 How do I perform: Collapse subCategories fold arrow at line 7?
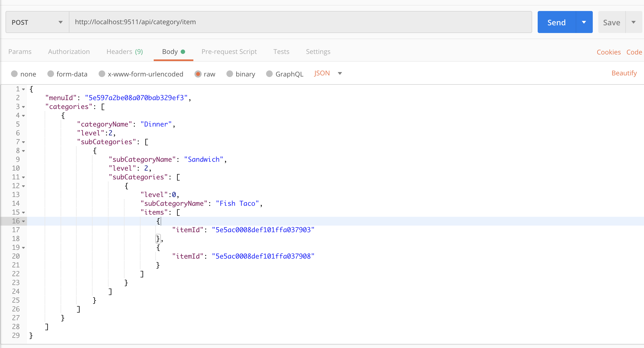[x=24, y=142]
